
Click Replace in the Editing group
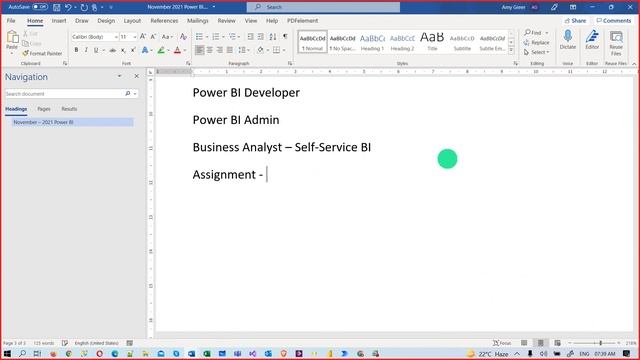536,42
